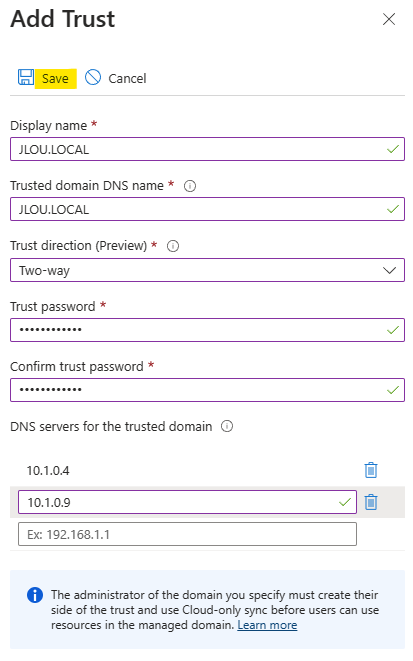Click the 10.1.0.9 DNS server field

tap(188, 502)
